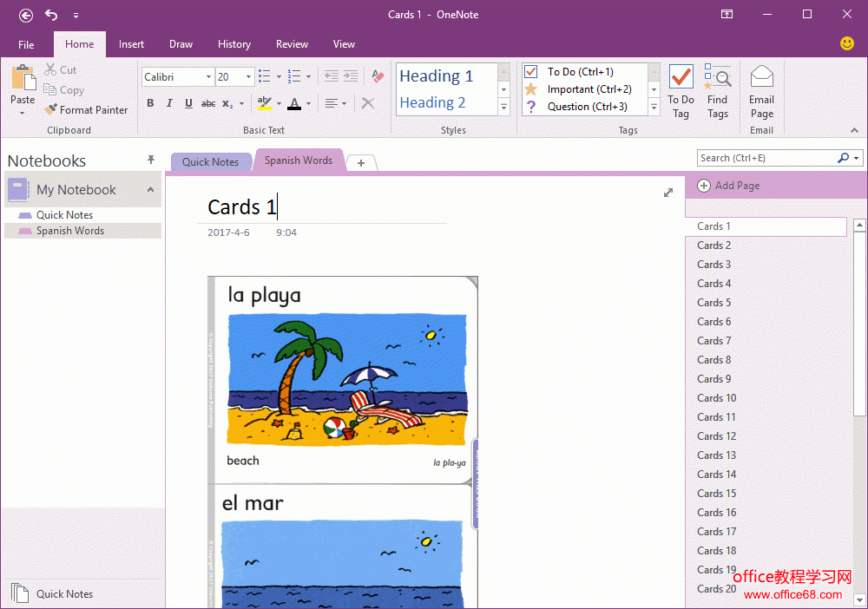The width and height of the screenshot is (868, 609).
Task: Open the subscript/superscript dropdown arrow
Action: coord(242,103)
